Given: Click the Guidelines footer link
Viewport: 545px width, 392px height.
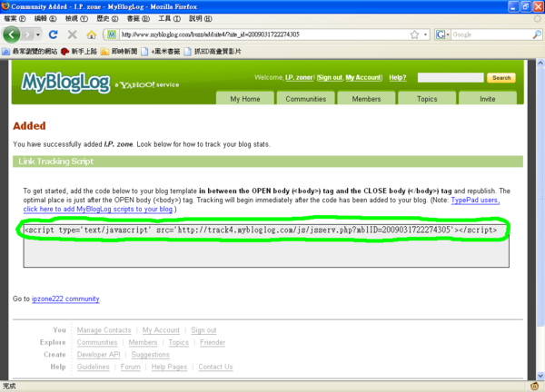Looking at the screenshot, I should 94,367.
